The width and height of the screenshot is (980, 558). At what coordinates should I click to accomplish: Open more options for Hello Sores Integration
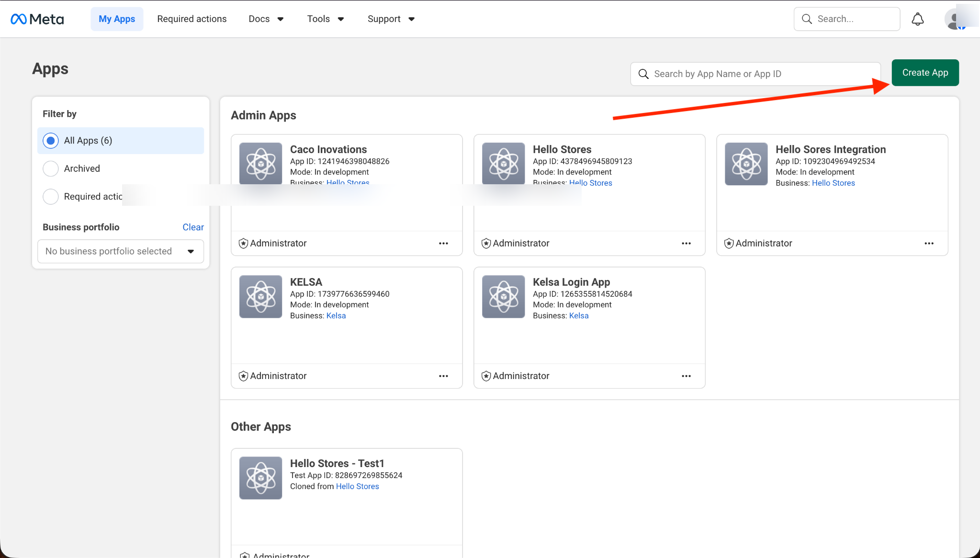[929, 243]
